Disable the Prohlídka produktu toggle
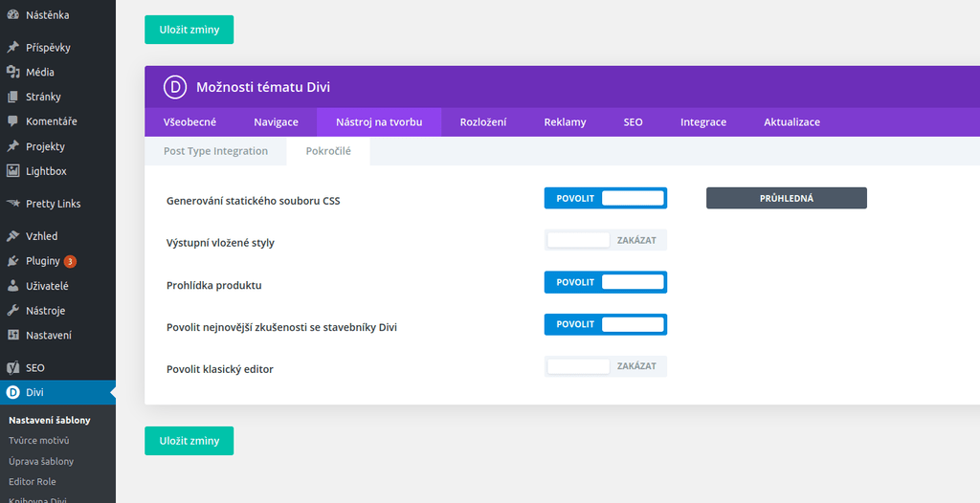Image resolution: width=980 pixels, height=503 pixels. pos(606,282)
